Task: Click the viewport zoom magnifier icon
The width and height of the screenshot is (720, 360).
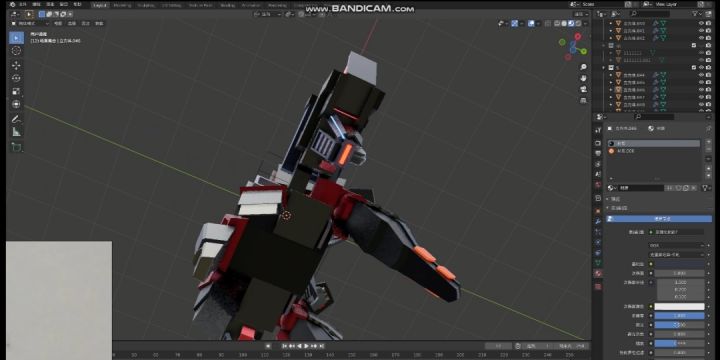Action: (584, 67)
